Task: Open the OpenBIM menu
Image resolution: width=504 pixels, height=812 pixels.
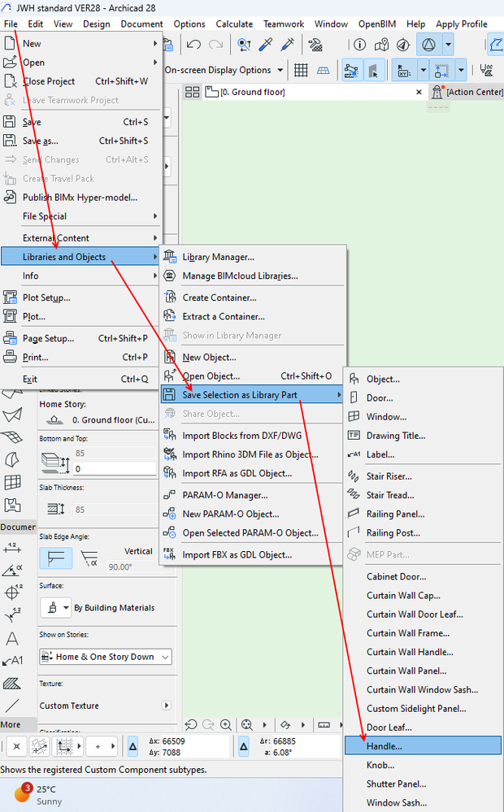Action: (377, 24)
